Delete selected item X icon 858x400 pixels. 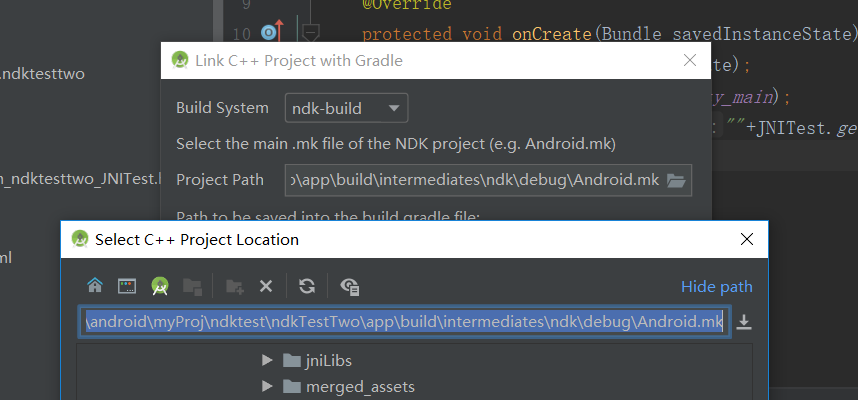(x=266, y=286)
